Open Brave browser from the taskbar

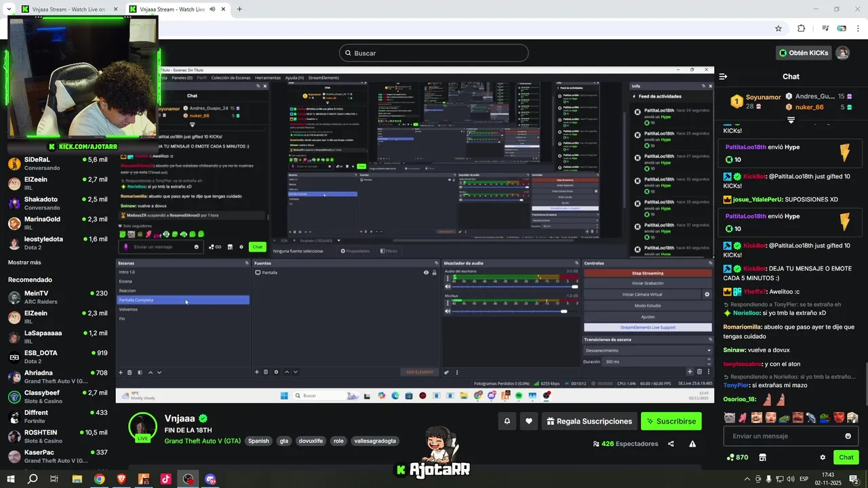click(121, 479)
